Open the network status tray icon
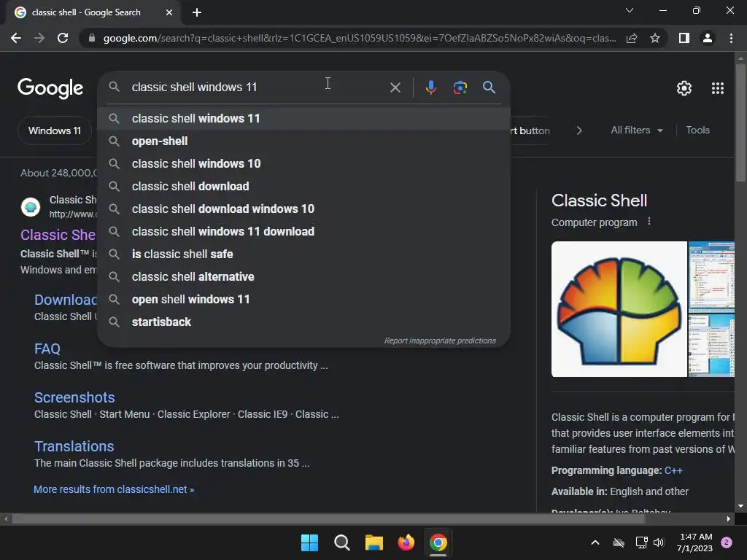 tap(641, 542)
